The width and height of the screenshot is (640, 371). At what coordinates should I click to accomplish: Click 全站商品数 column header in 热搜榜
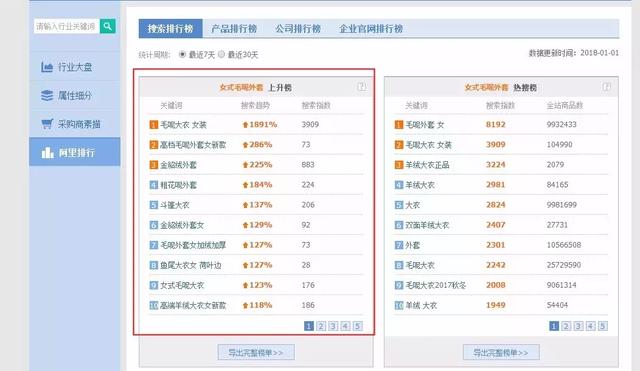pos(565,105)
